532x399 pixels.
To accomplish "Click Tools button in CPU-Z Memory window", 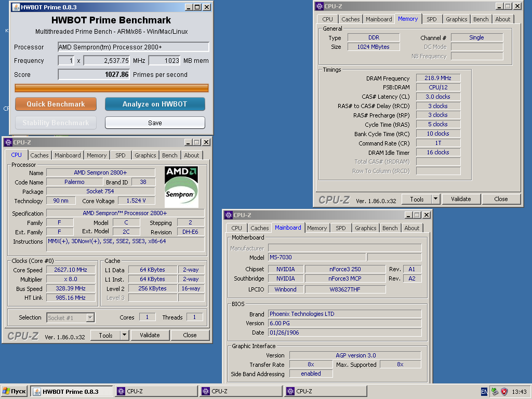I will click(x=417, y=199).
